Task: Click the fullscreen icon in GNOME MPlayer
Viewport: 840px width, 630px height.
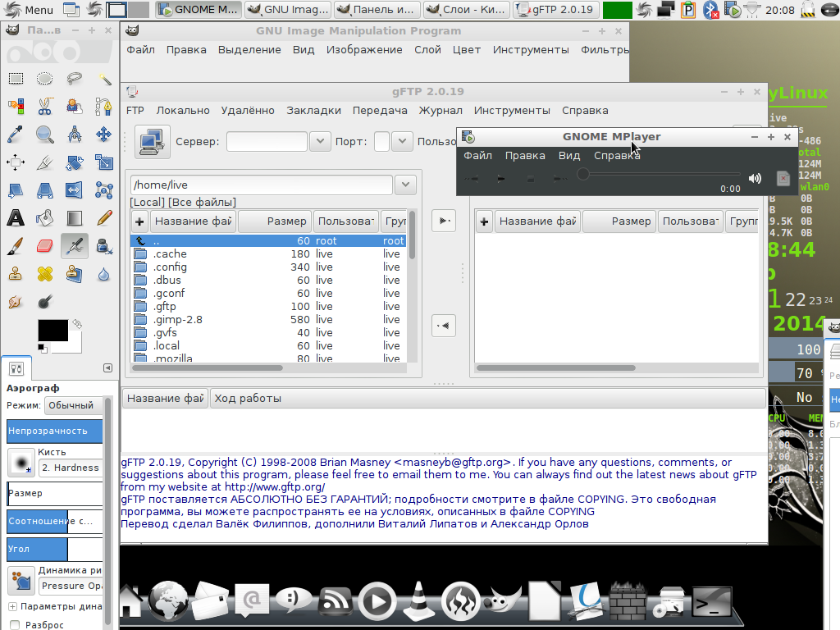Action: [783, 178]
